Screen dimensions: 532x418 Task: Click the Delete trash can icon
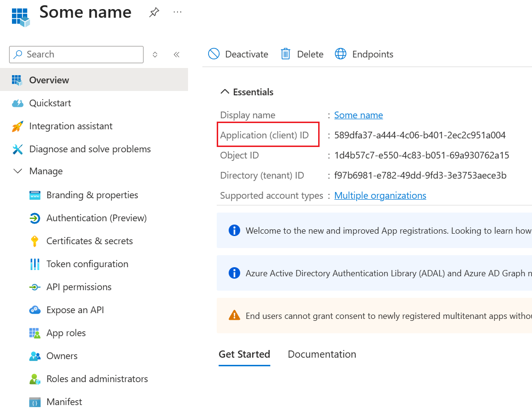285,54
